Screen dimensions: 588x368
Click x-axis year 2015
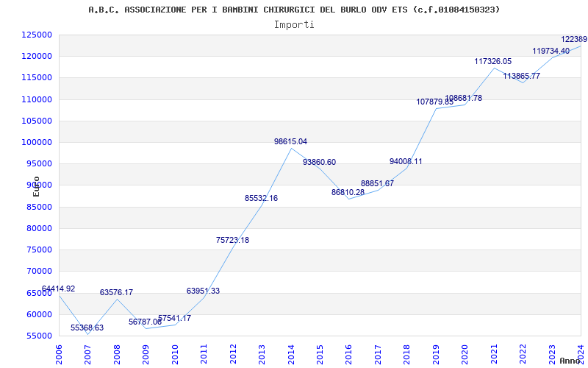coord(320,355)
